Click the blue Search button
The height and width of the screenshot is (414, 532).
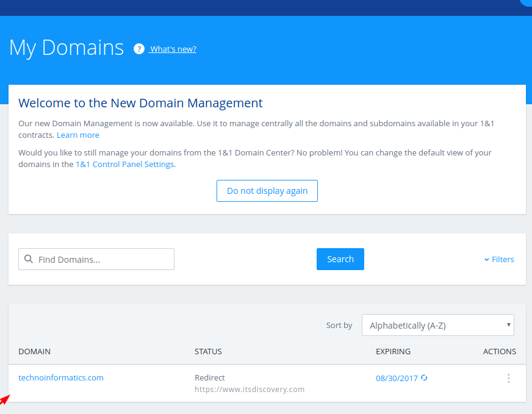340,259
